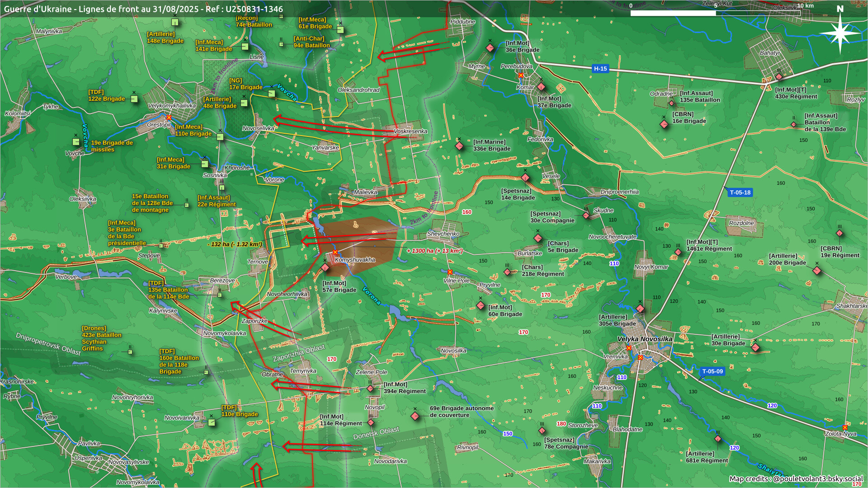Image resolution: width=868 pixels, height=488 pixels.
Task: Click the 69e Brigade autonome diamond icon
Action: tap(415, 416)
